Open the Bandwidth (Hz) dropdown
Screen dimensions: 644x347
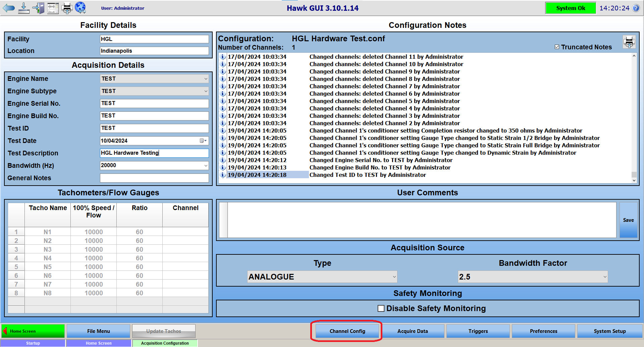click(x=206, y=165)
